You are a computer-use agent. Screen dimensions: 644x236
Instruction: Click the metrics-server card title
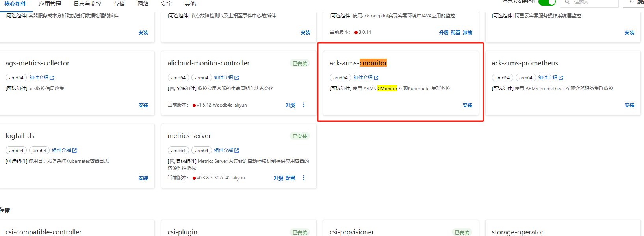189,136
